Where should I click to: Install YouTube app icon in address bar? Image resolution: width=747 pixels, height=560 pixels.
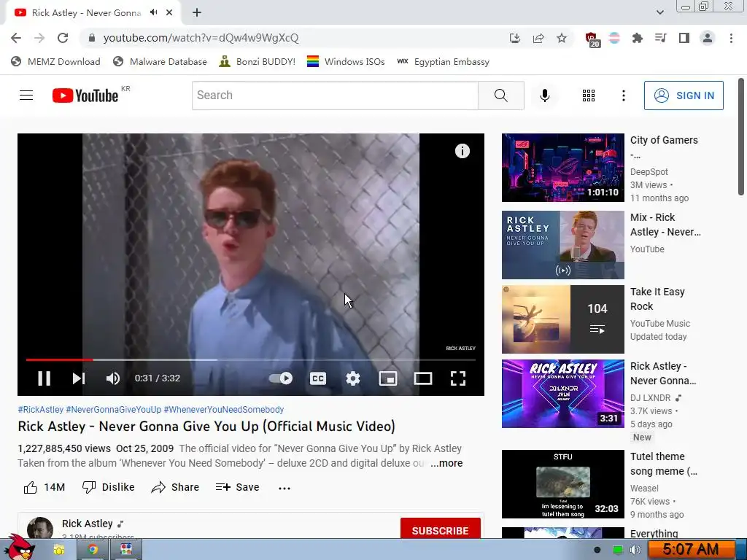pos(514,38)
